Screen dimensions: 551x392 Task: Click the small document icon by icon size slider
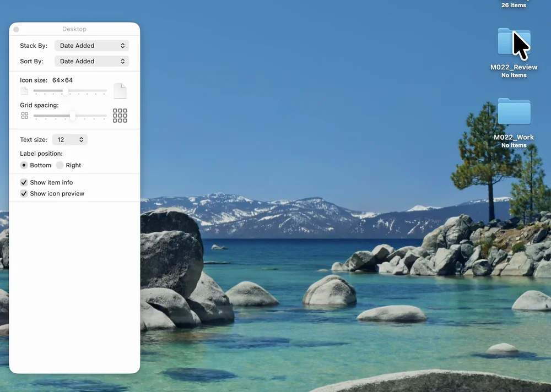pyautogui.click(x=24, y=91)
